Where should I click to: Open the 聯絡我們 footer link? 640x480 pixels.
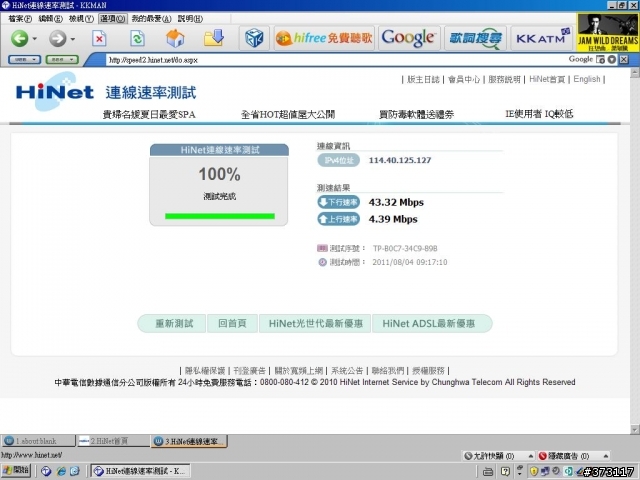pos(388,371)
